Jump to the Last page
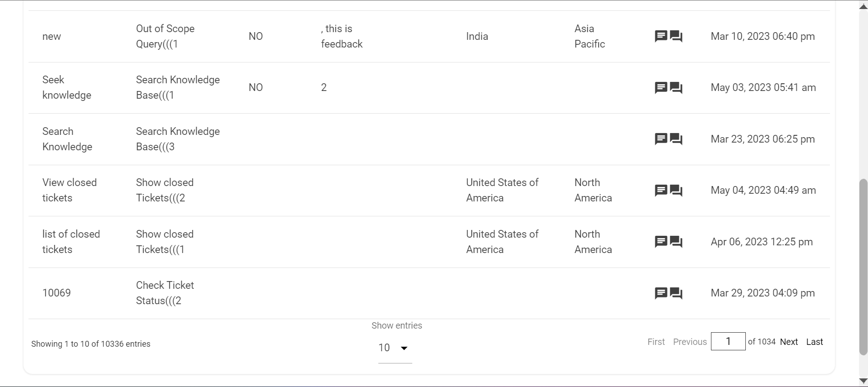 click(814, 342)
